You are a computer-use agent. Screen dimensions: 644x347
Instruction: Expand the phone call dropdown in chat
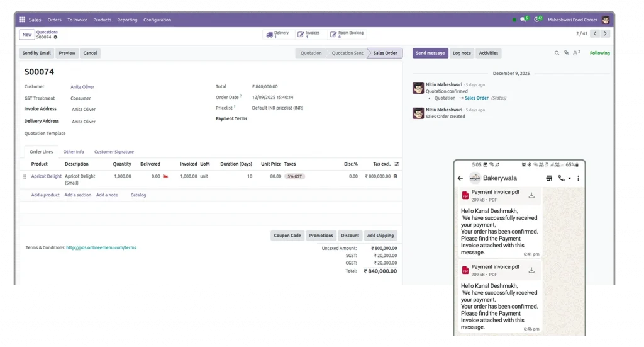click(569, 178)
